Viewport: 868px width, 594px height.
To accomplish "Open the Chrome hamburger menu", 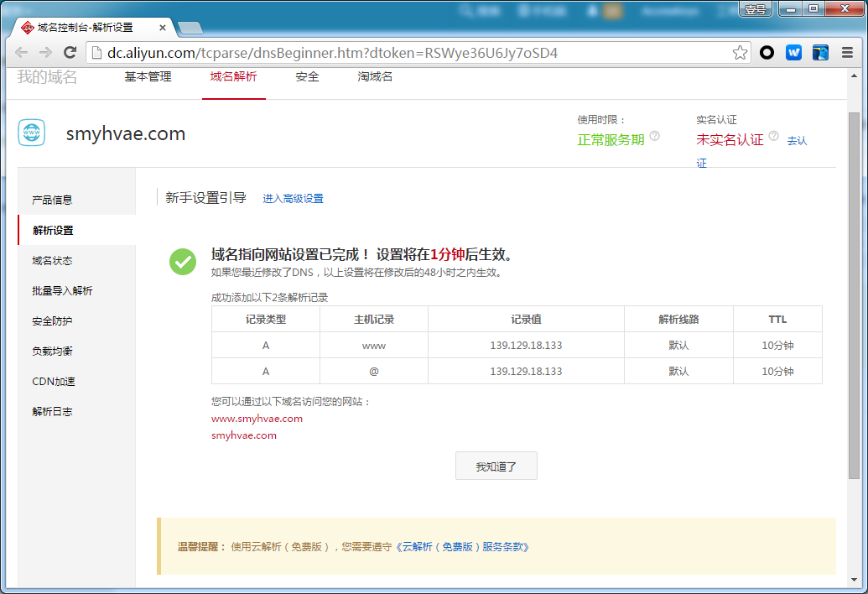I will click(846, 52).
